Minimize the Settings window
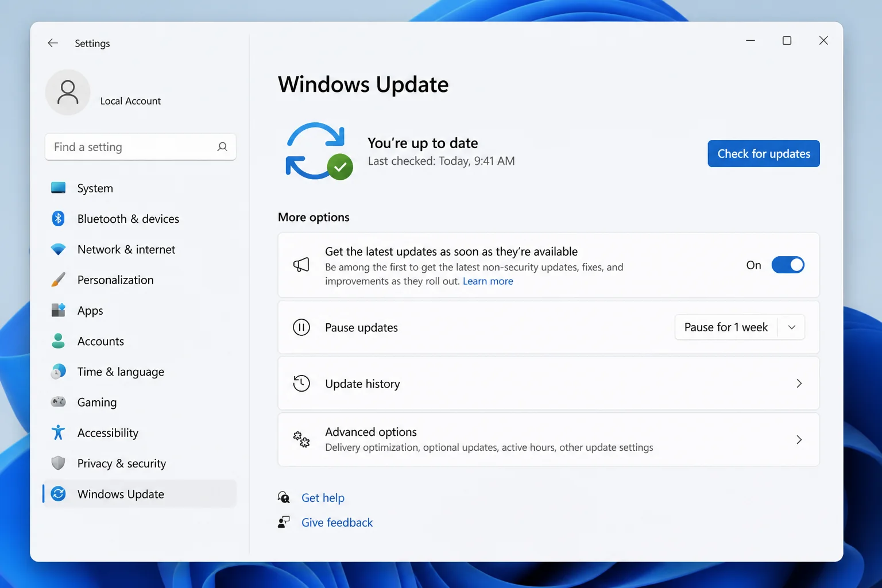The image size is (882, 588). pyautogui.click(x=751, y=40)
